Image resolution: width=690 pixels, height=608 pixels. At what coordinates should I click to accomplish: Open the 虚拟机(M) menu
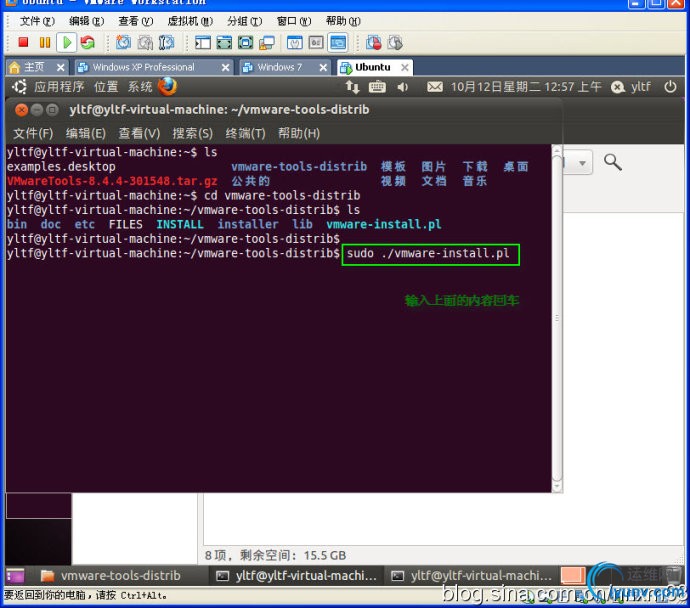pos(190,21)
